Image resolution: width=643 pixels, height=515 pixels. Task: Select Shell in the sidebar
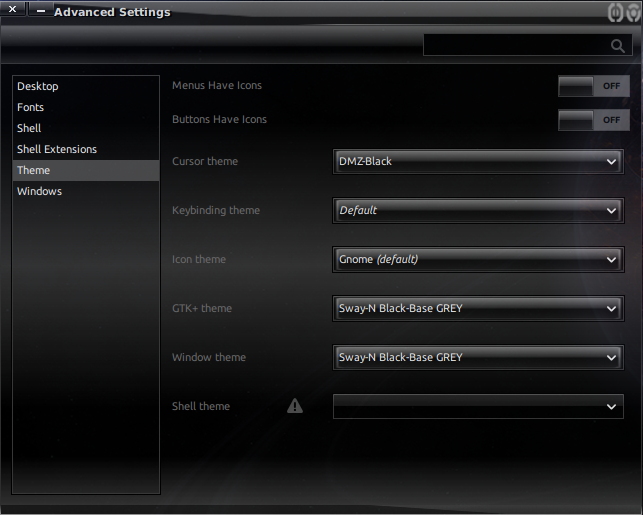[86, 128]
